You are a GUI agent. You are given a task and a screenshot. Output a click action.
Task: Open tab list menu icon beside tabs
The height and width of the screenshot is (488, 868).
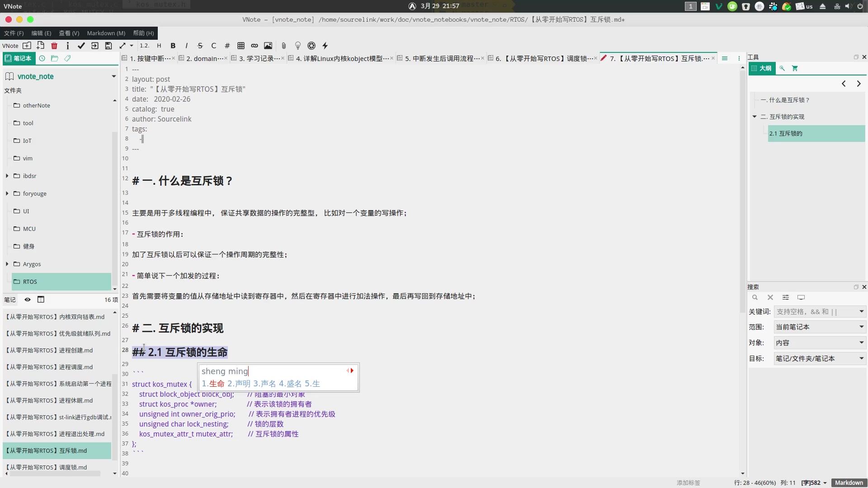725,58
